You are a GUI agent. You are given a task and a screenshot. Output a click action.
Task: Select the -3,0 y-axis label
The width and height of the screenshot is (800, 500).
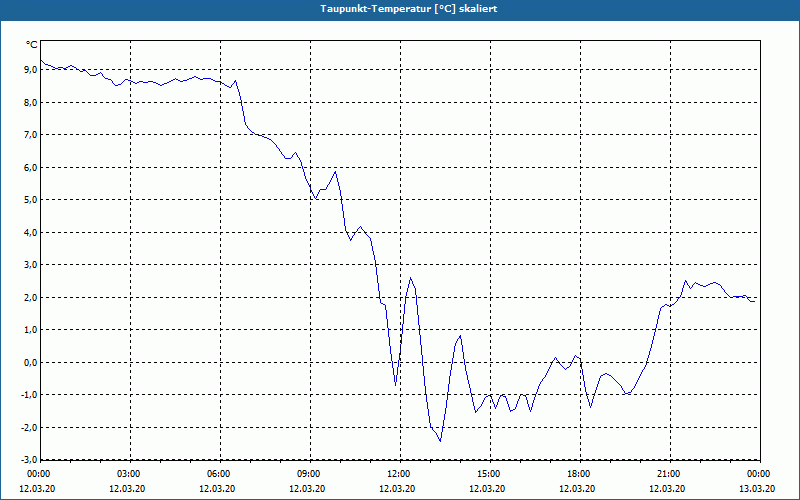(x=30, y=459)
